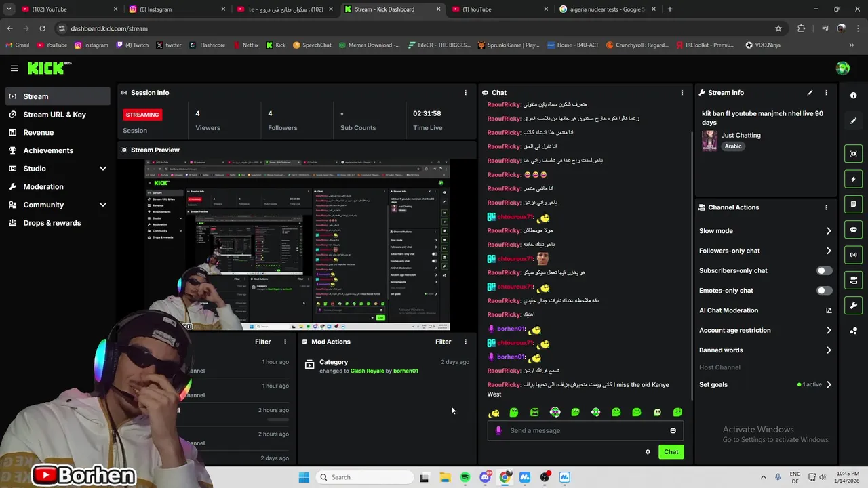The image size is (868, 488).
Task: Click the three-bubbles icon at the right rail bottom
Action: coord(853,331)
